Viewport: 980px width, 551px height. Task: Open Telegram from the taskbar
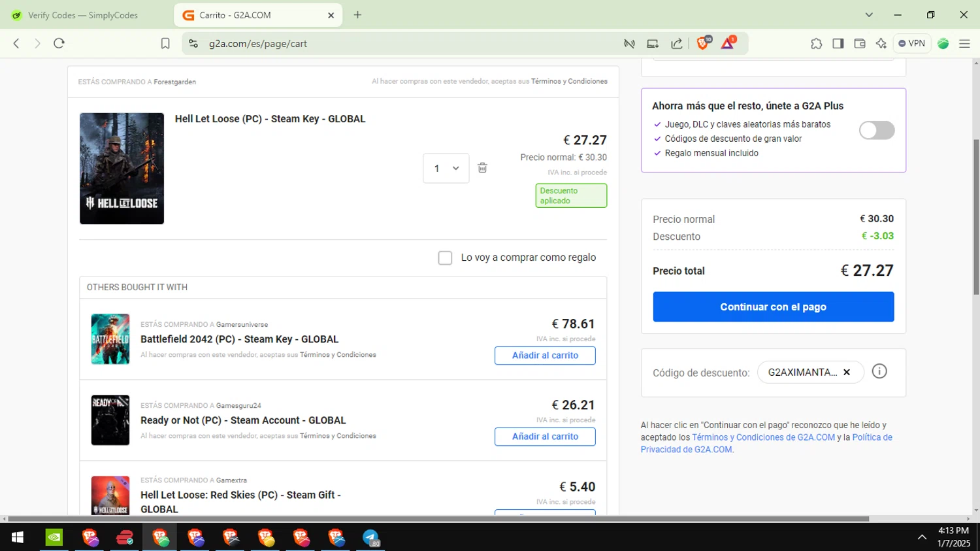point(371,537)
